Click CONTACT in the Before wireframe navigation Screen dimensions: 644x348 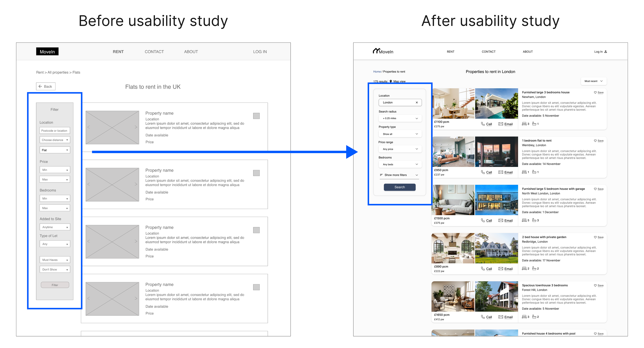click(x=154, y=52)
